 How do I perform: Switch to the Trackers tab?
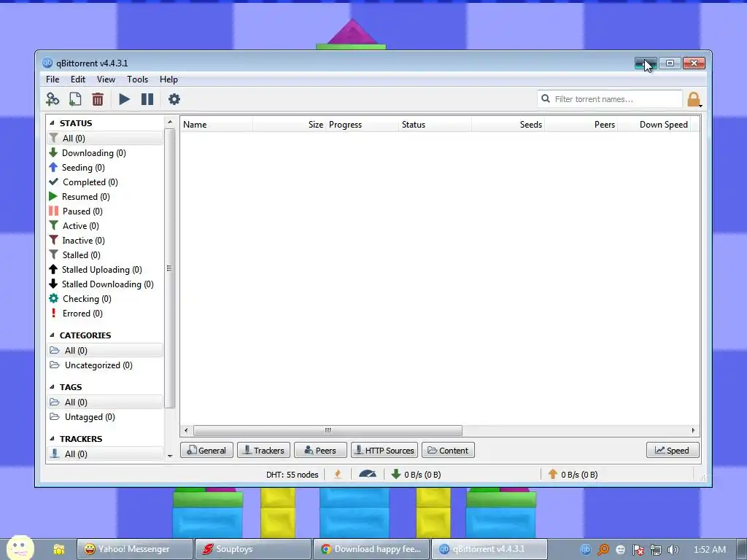click(263, 450)
